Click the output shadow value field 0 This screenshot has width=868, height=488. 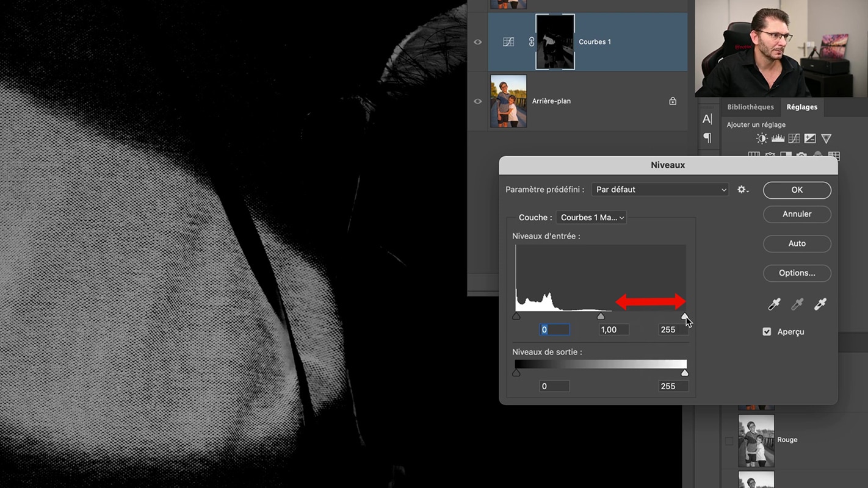[x=555, y=386]
